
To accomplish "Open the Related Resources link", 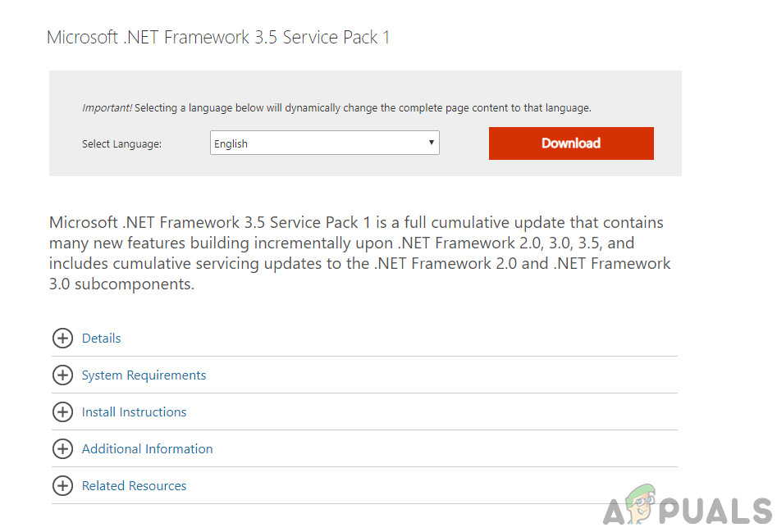I will 134,486.
